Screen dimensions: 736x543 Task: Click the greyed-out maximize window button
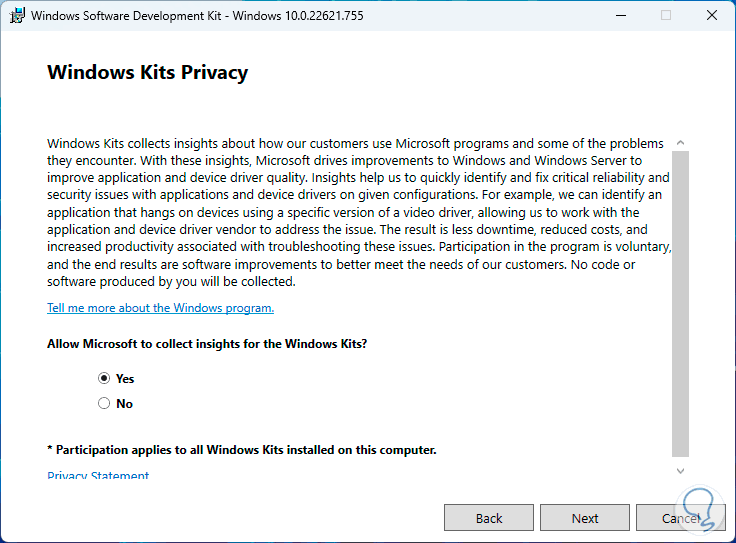(666, 15)
